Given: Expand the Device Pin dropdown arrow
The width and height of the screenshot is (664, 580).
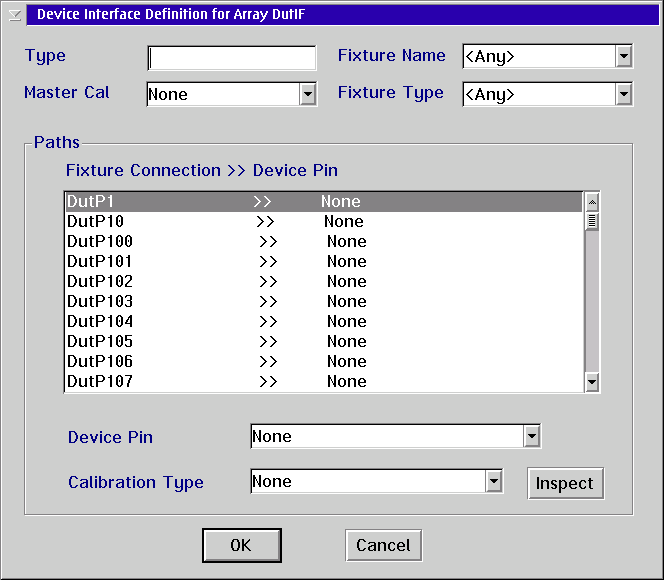Looking at the screenshot, I should pos(531,436).
